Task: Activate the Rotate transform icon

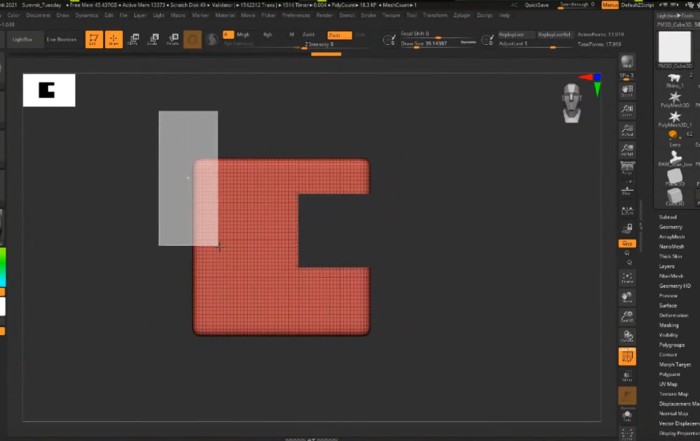Action: tap(172, 39)
